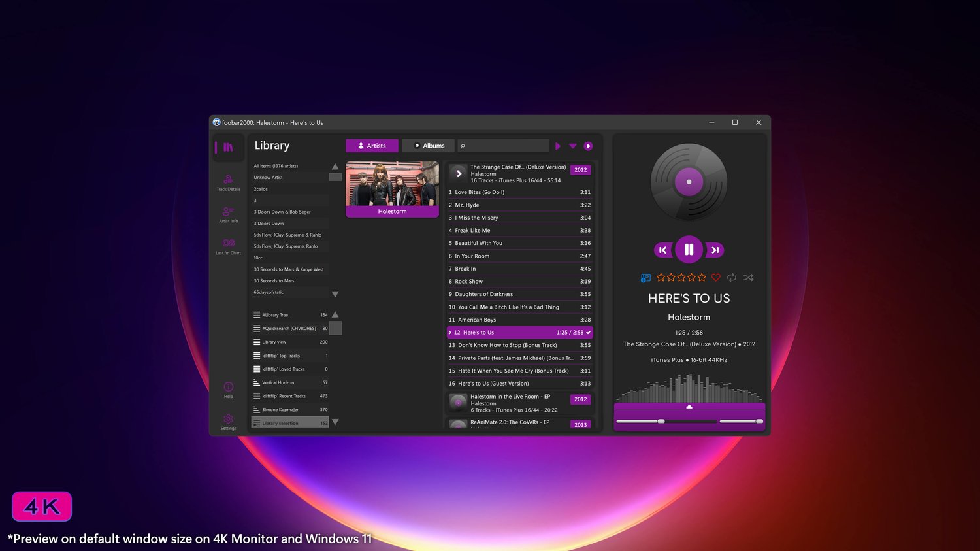Select the artist 3 Doors Down
The width and height of the screenshot is (980, 551).
click(290, 224)
